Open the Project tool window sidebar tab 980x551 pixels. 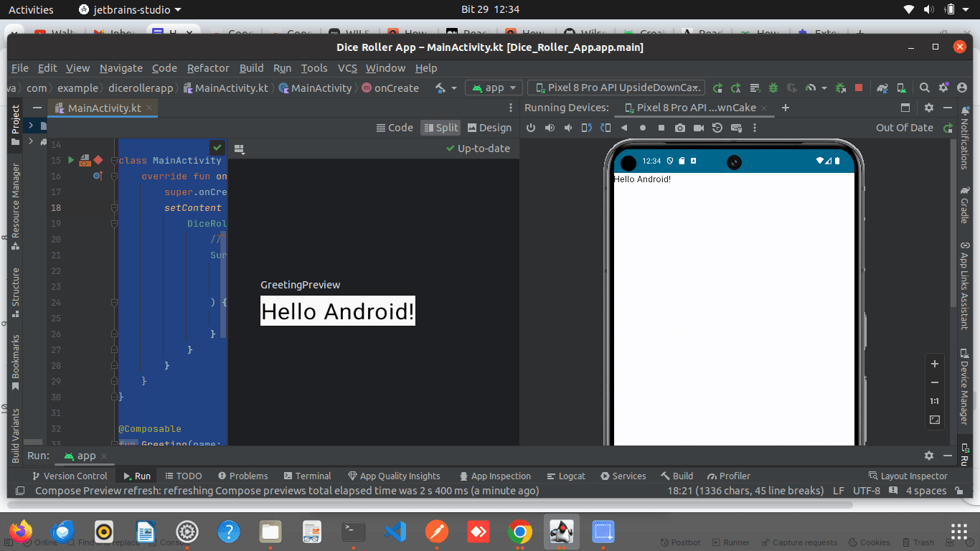[x=15, y=126]
